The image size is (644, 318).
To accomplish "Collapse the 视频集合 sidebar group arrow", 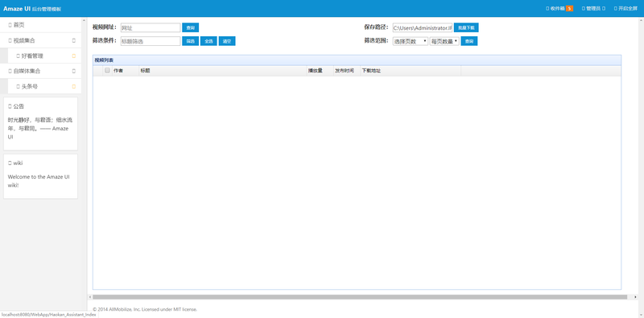I will coord(74,41).
